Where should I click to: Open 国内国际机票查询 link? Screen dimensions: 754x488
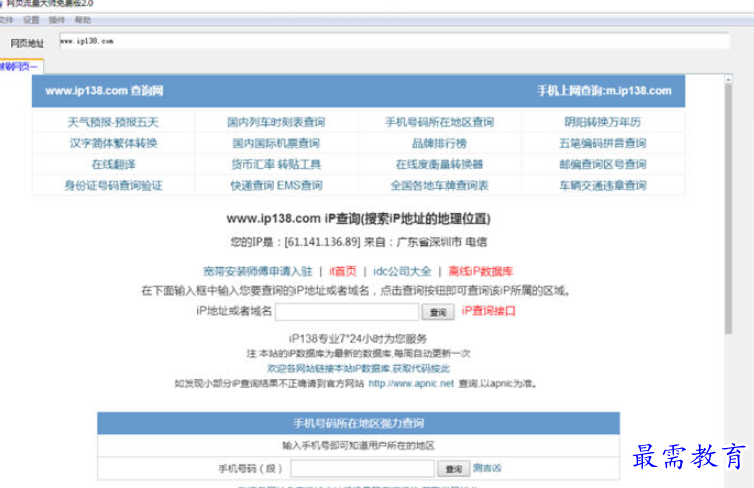tap(276, 143)
